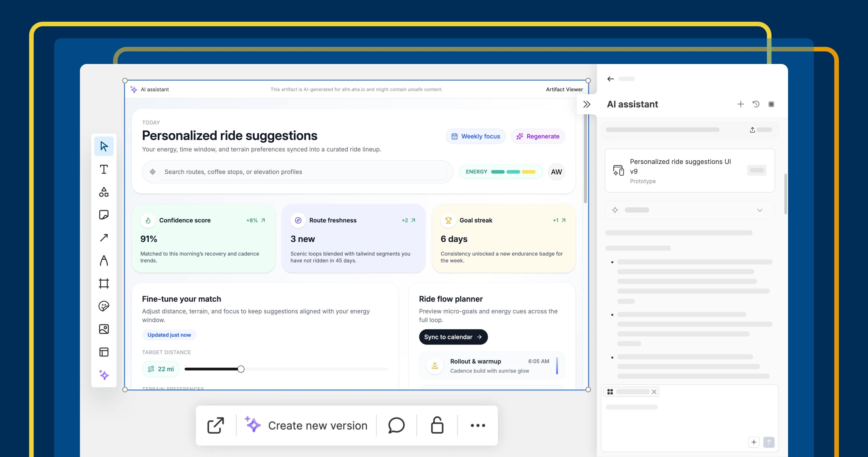Adjust the target distance slider handle
This screenshot has height=457, width=868.
click(x=241, y=369)
